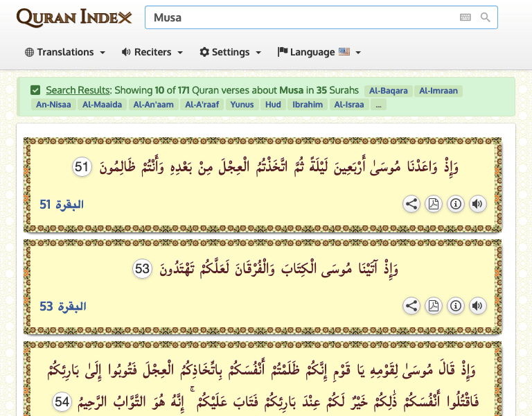Open the البقرة 53 verse link
The image size is (532, 416).
click(x=63, y=306)
